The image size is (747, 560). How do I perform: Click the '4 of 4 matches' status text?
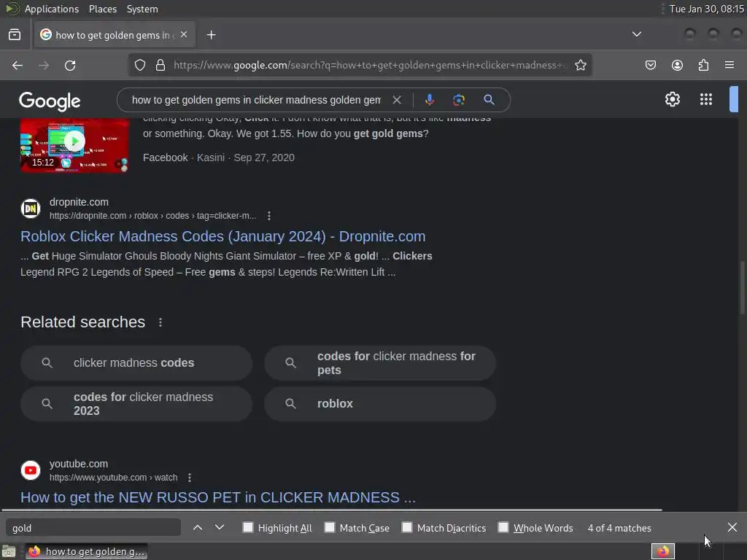619,528
